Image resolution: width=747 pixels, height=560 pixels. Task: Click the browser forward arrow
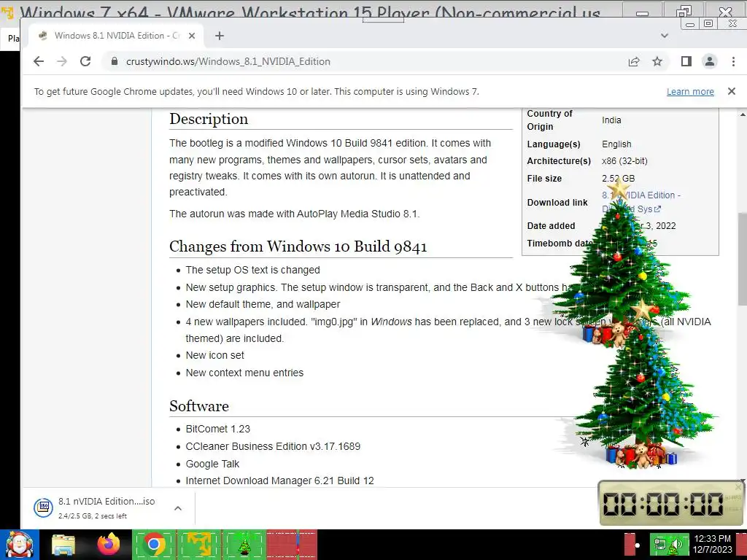coord(62,61)
